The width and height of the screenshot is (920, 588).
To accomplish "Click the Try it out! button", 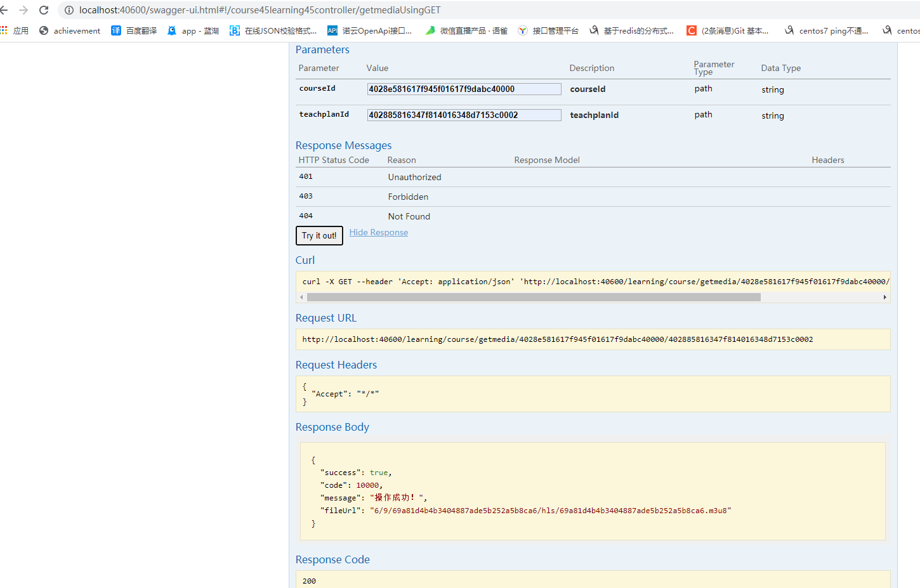I will click(319, 235).
